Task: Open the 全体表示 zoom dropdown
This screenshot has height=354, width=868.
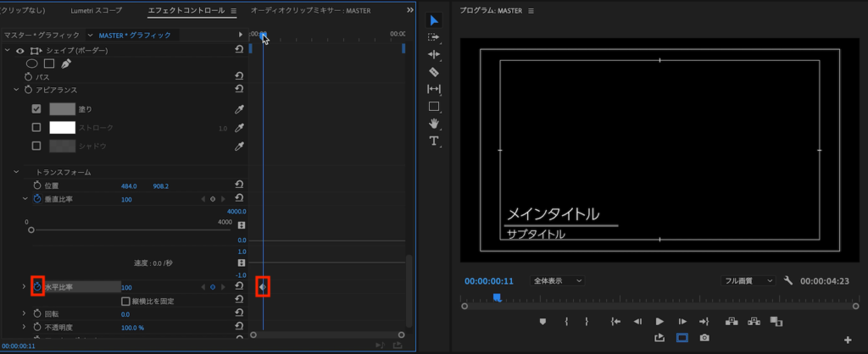Action: tap(558, 280)
